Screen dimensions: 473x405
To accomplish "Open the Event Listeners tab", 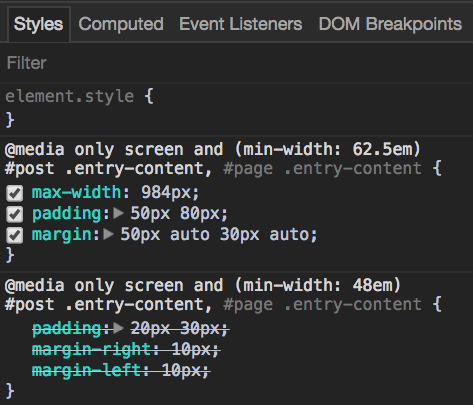I will click(x=240, y=24).
